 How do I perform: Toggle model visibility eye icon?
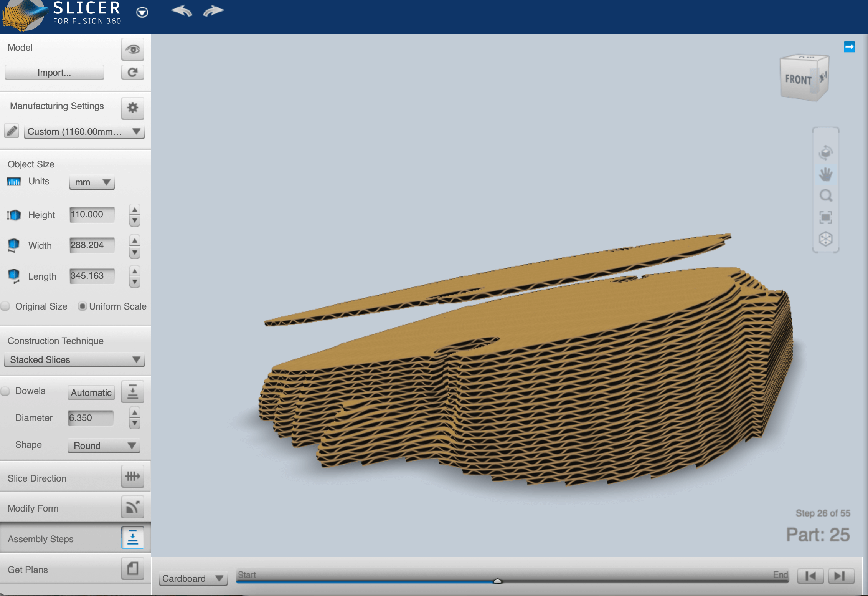(x=133, y=49)
